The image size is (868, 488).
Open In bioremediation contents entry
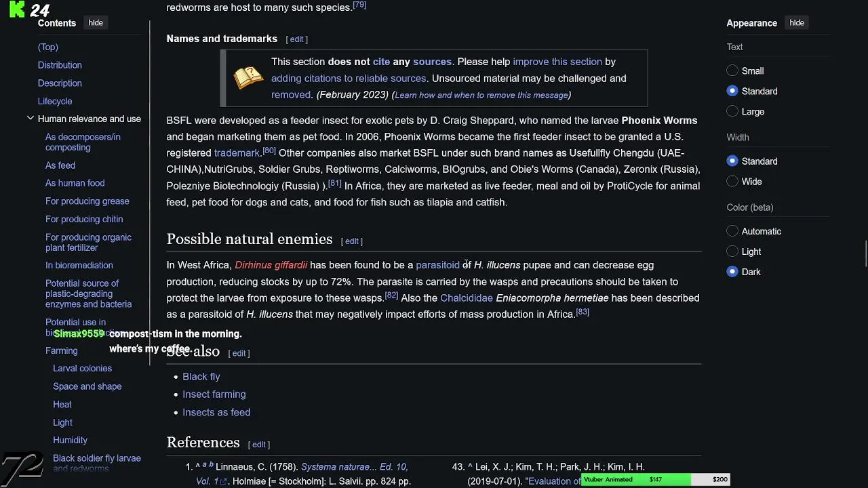point(79,265)
